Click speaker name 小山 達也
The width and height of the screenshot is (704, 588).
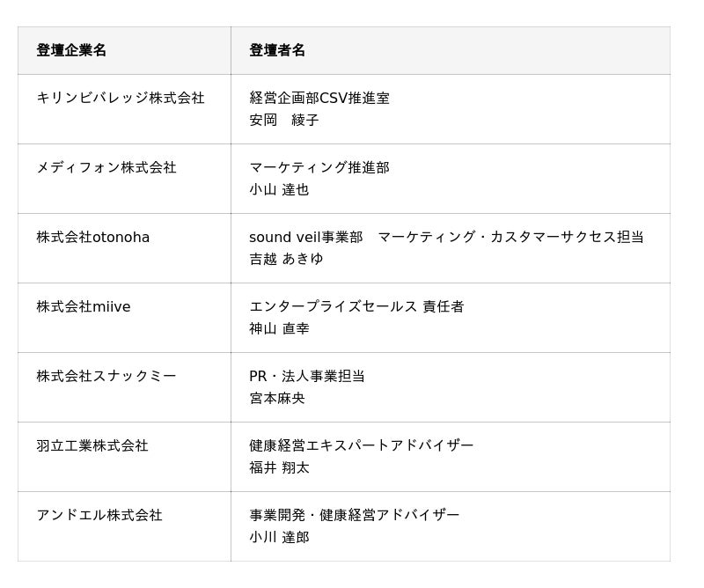click(279, 189)
